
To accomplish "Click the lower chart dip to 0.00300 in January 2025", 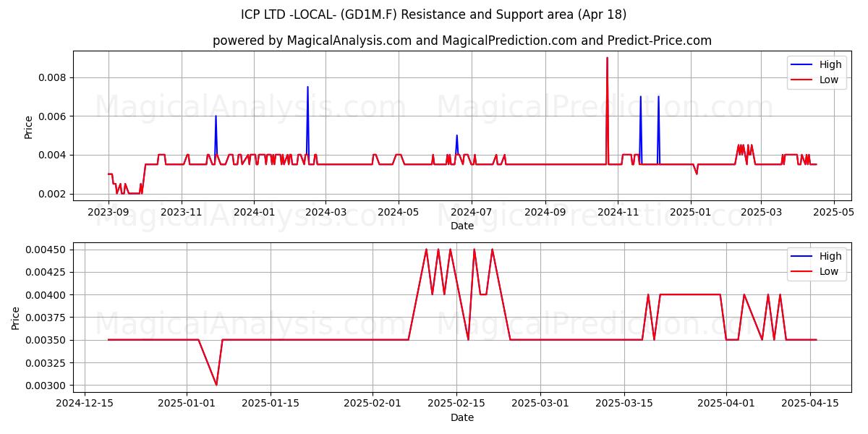I will (x=216, y=384).
